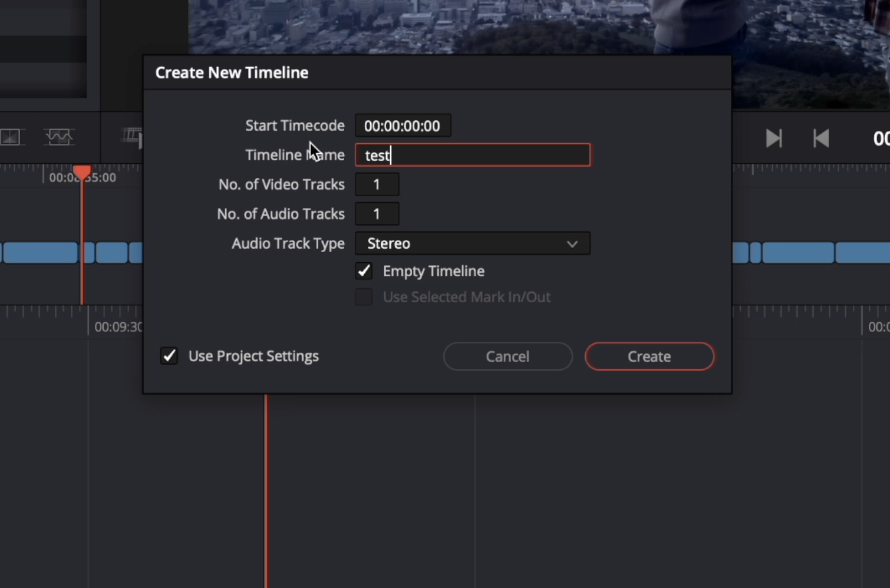This screenshot has width=890, height=588.
Task: Click the image thumbnail icon in toolbar
Action: [x=10, y=137]
